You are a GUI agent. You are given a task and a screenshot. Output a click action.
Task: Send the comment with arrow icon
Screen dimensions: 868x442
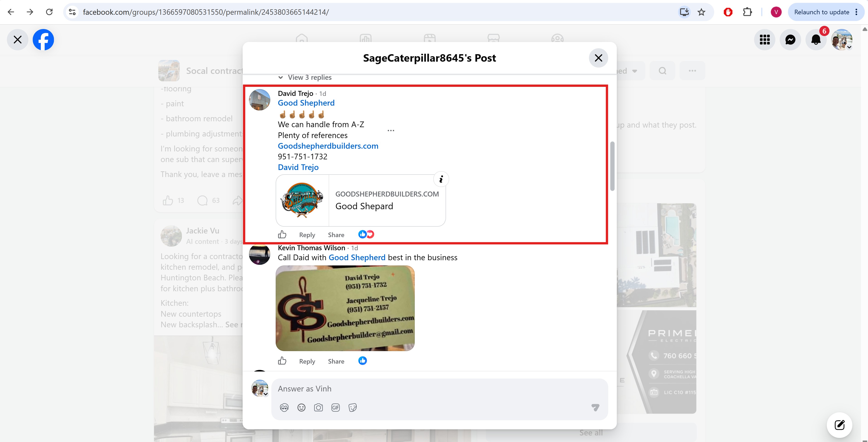tap(596, 408)
